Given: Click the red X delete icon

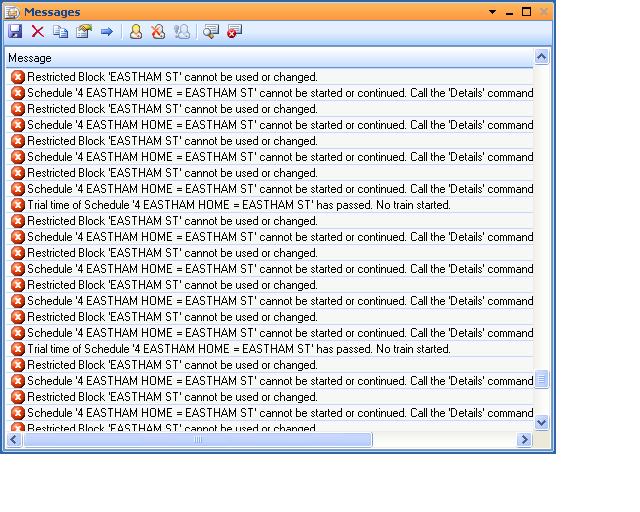Looking at the screenshot, I should click(x=38, y=32).
